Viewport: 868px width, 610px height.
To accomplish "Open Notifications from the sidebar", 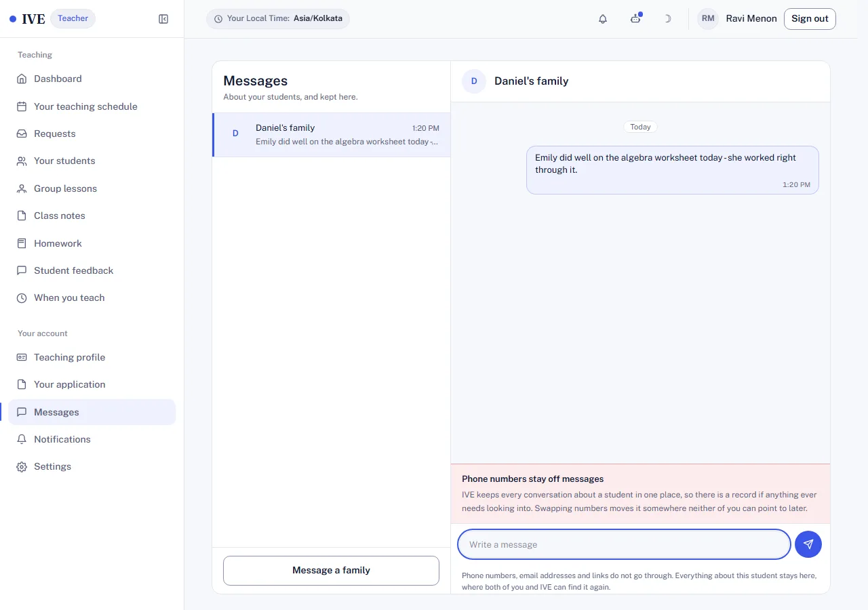I will tap(92, 439).
